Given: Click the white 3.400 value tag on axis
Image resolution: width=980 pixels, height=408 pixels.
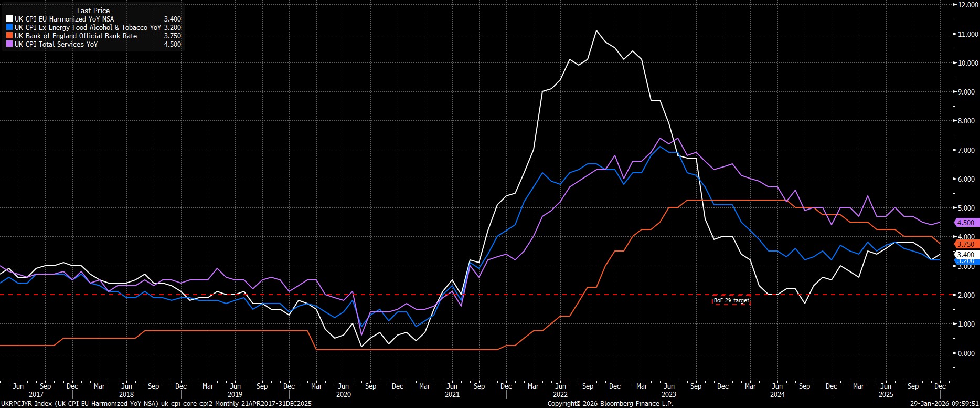Looking at the screenshot, I should coord(966,255).
